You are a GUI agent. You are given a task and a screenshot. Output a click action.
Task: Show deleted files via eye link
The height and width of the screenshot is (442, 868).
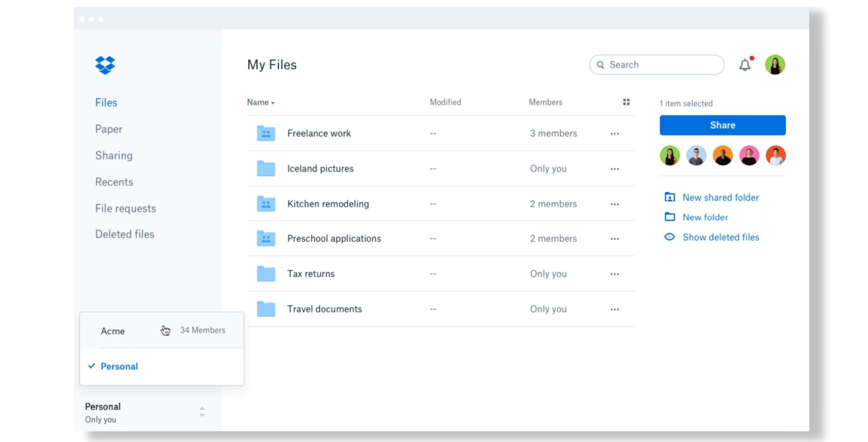pyautogui.click(x=720, y=237)
